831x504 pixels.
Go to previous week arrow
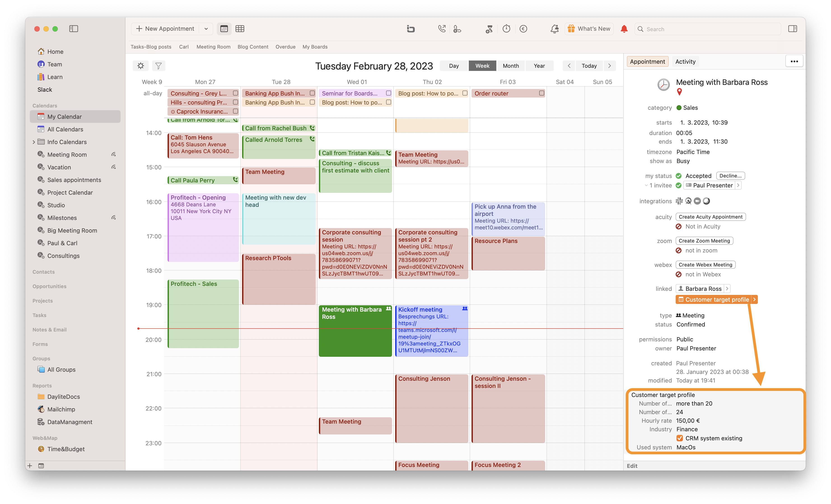pyautogui.click(x=569, y=66)
